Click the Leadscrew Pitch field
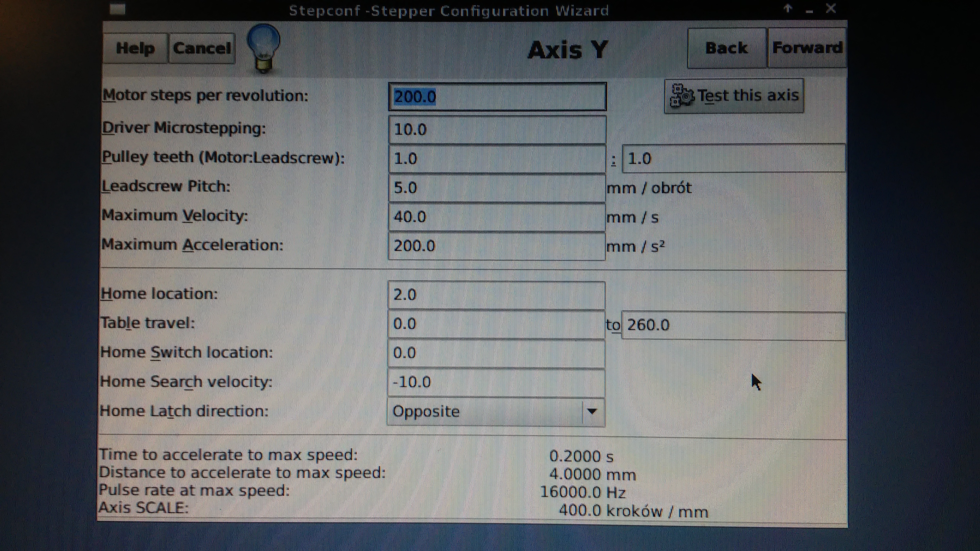Viewport: 980px width, 551px height. pos(497,188)
